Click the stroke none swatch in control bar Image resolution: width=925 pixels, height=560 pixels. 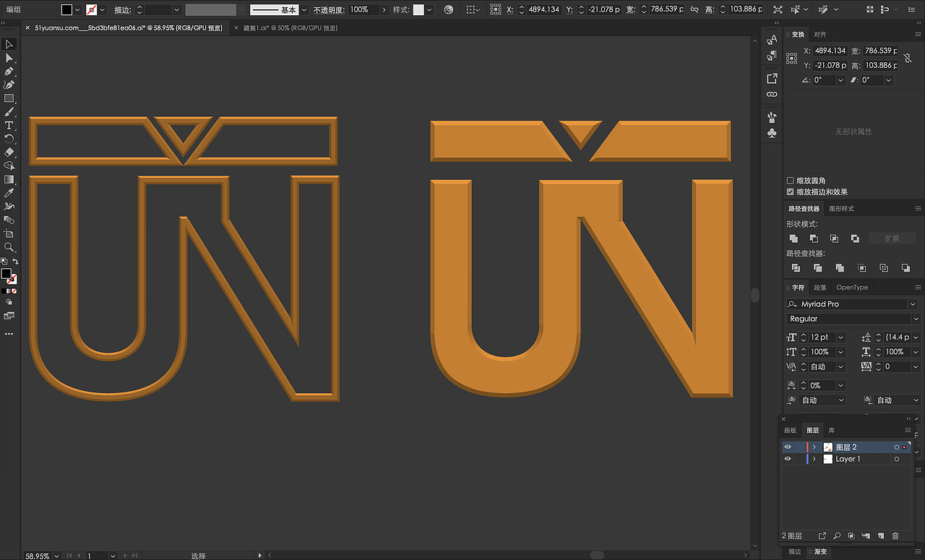[x=92, y=10]
